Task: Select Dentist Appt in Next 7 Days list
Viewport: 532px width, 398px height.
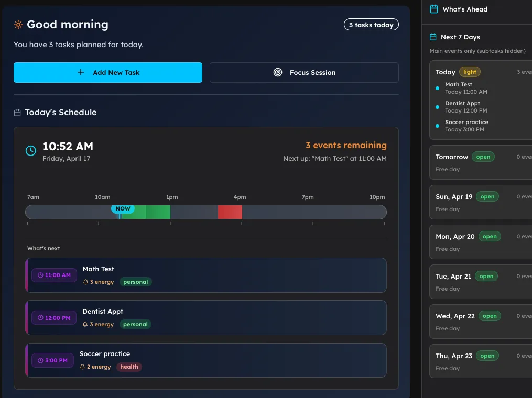Action: point(466,107)
